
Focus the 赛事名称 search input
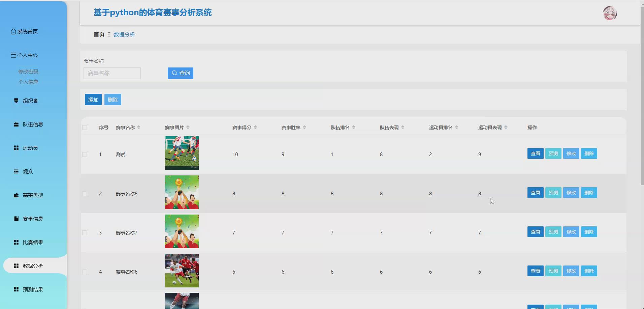[112, 73]
